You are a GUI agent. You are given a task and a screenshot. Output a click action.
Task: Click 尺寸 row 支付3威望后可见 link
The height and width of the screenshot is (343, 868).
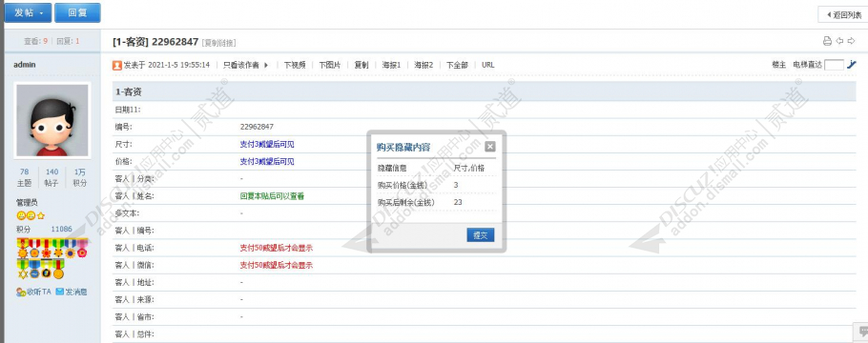point(267,144)
